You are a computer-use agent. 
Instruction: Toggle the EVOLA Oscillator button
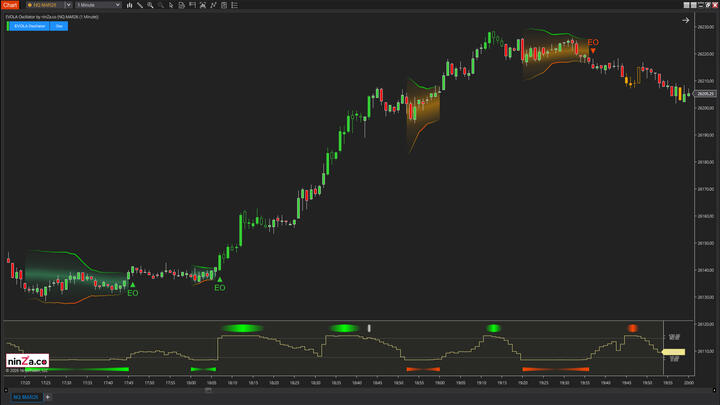coord(29,26)
